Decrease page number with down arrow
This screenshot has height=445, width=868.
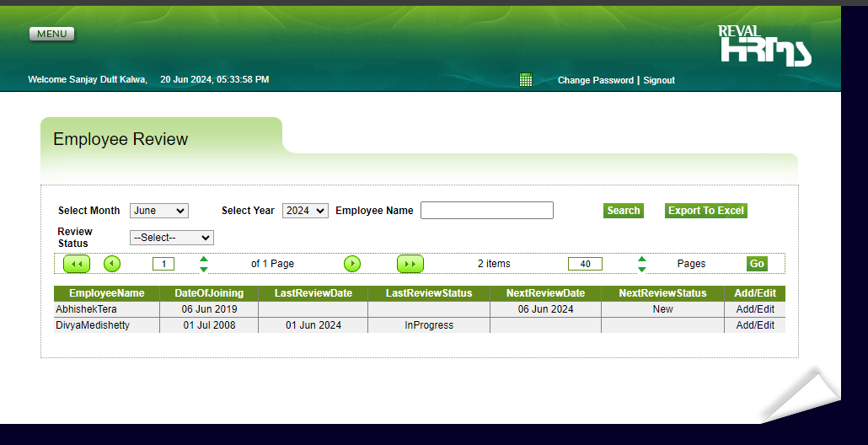(204, 269)
